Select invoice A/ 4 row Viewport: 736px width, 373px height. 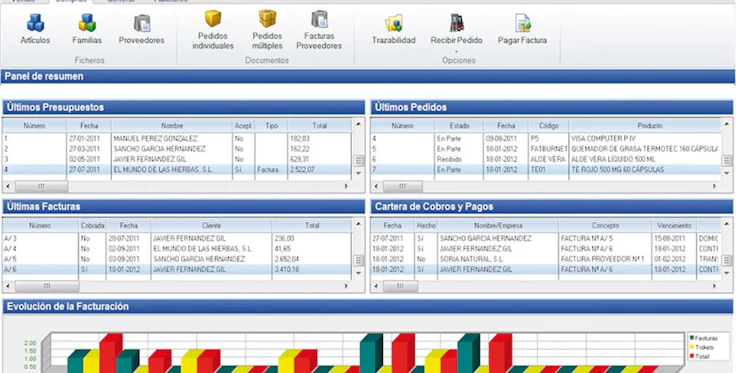point(177,249)
